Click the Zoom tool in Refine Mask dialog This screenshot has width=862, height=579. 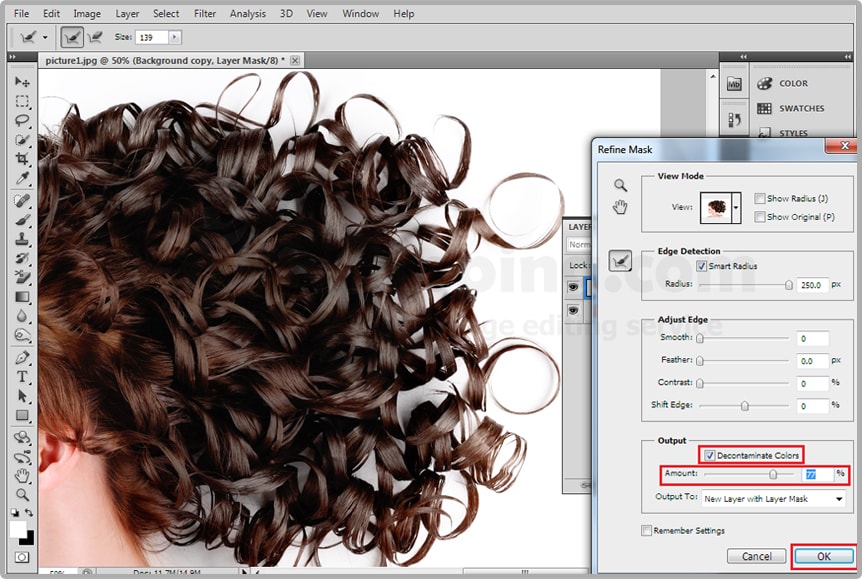tap(621, 185)
